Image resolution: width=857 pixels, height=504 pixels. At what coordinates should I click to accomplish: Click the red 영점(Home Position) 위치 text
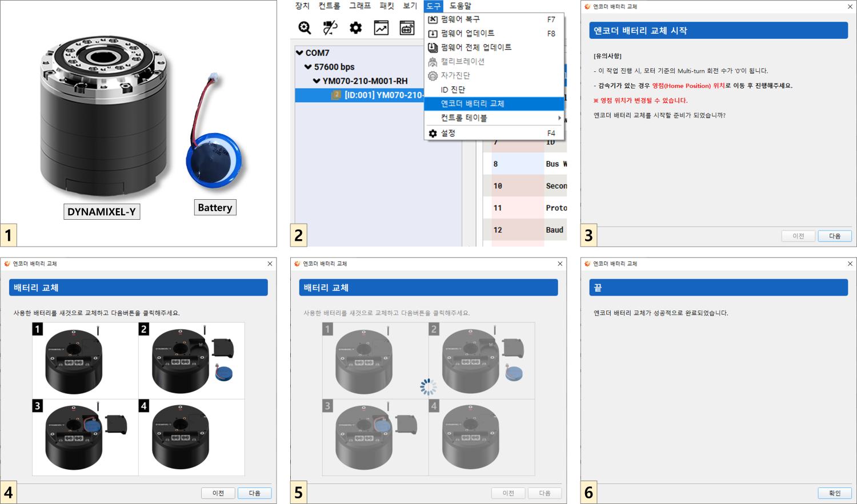(x=688, y=86)
